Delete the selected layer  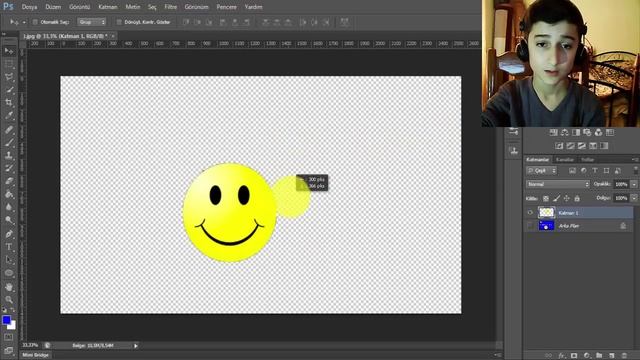[624, 356]
